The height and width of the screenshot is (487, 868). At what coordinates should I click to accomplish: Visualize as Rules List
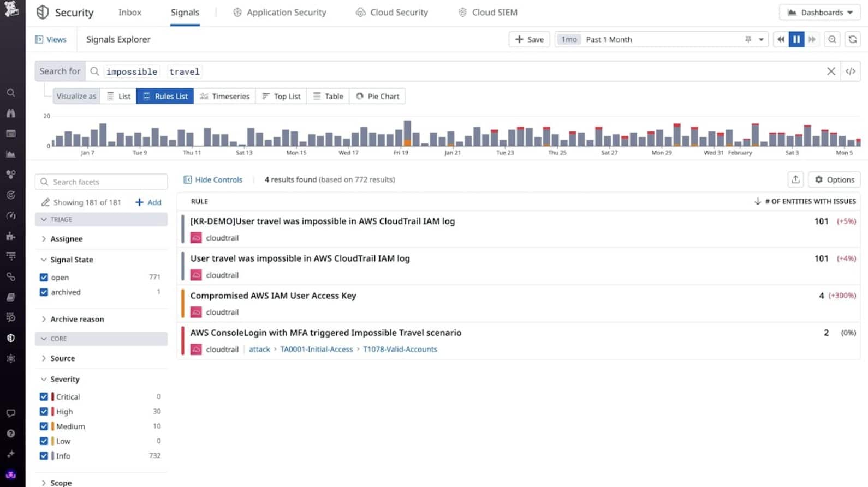click(165, 96)
